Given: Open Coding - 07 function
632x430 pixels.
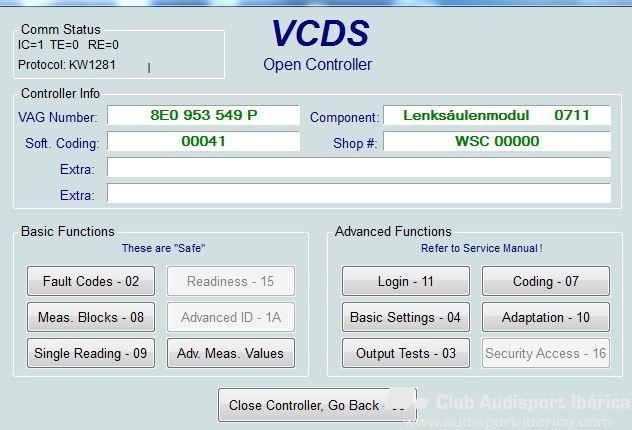Looking at the screenshot, I should point(546,281).
